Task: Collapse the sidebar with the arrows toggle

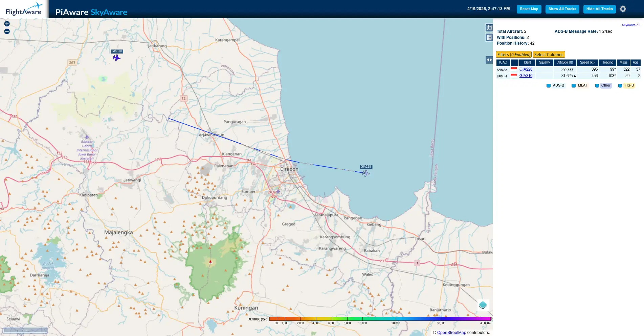Action: [489, 60]
